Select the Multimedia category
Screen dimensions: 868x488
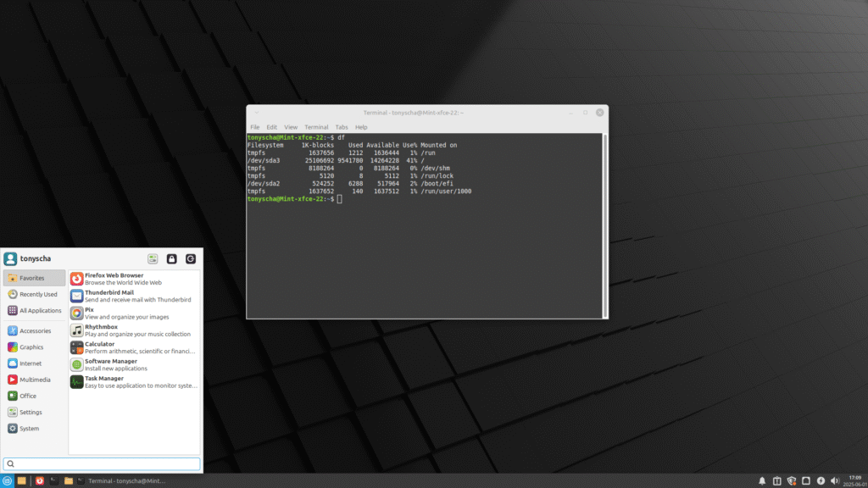point(34,380)
